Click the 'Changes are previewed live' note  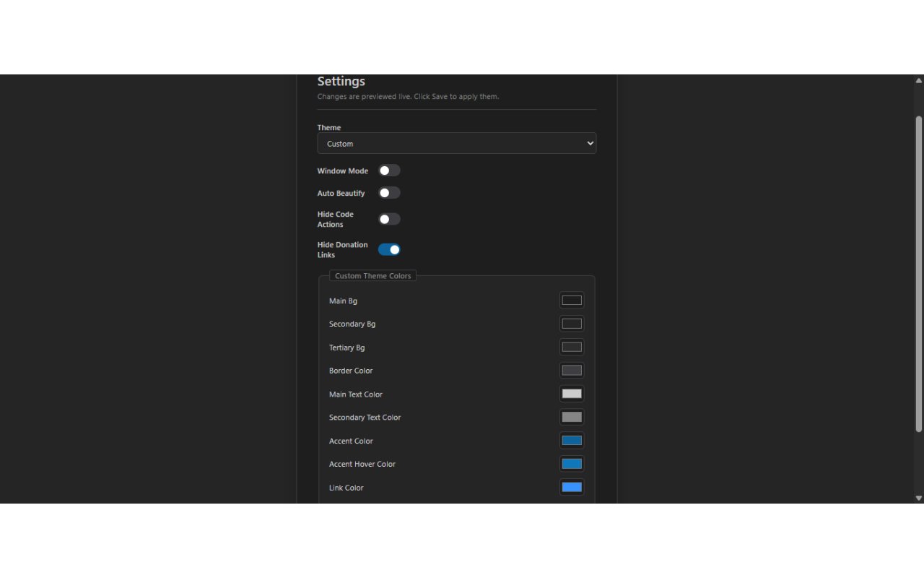(x=408, y=96)
